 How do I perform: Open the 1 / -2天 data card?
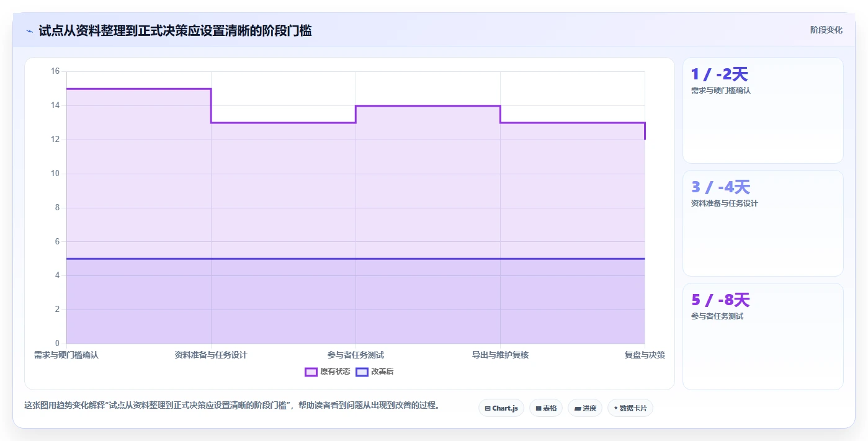point(763,110)
